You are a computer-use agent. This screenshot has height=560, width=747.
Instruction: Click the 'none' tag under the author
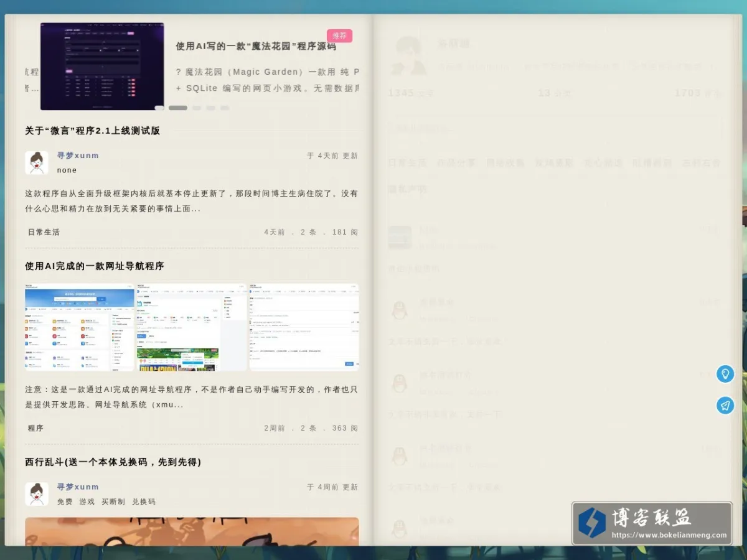point(67,170)
